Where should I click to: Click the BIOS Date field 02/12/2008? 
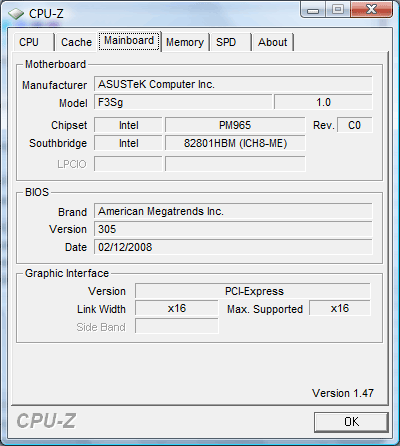tap(233, 247)
